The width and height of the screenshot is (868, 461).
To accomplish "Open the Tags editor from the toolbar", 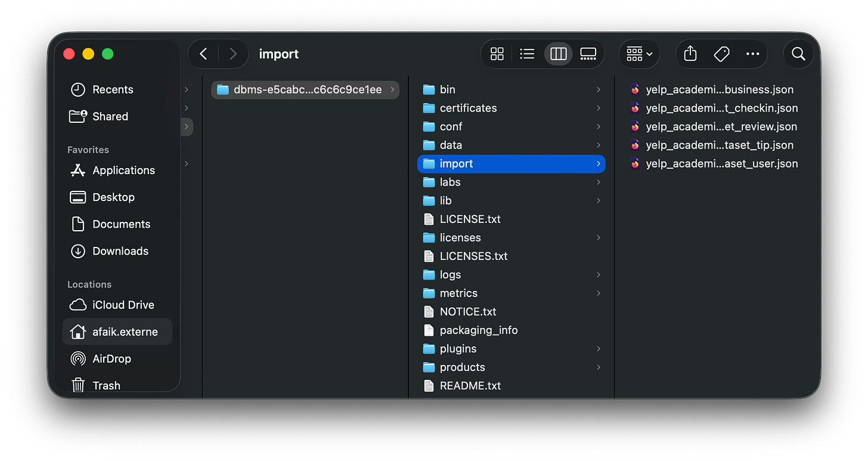I will tap(721, 54).
